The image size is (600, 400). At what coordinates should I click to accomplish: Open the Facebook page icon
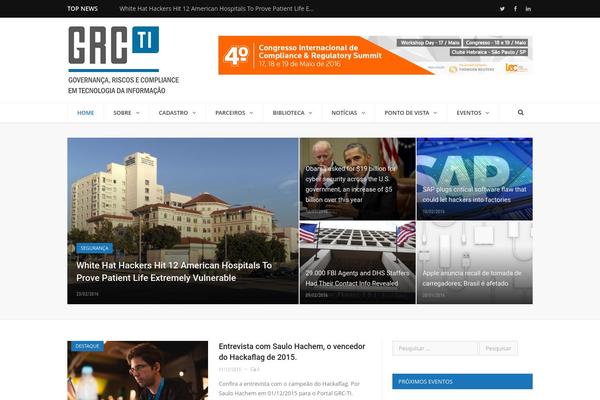pos(515,8)
